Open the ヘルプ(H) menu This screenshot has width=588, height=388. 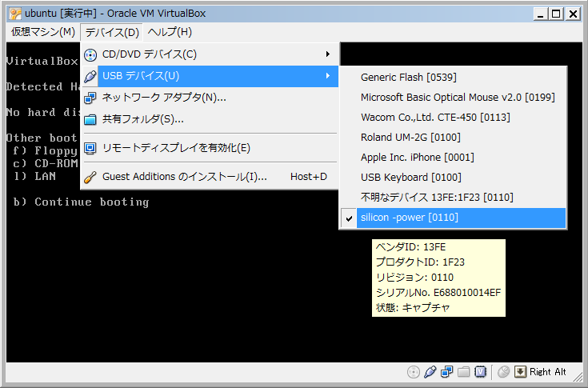point(170,32)
